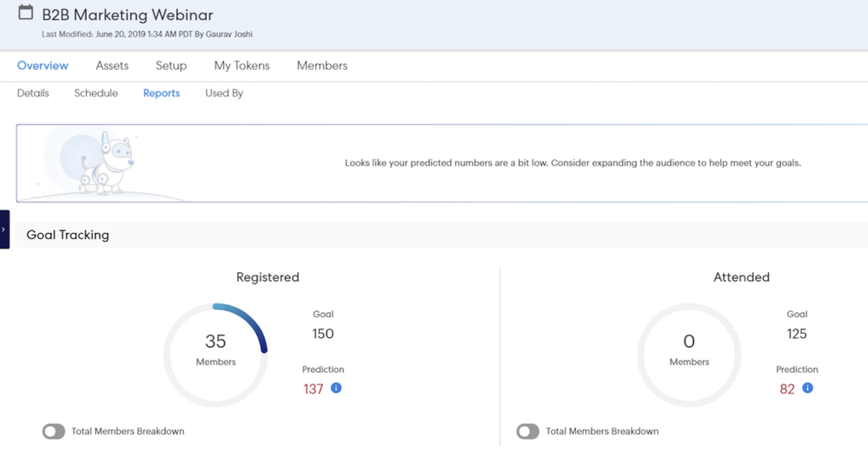Click the robot dog mascot illustration
The image size is (868, 459).
pyautogui.click(x=108, y=163)
